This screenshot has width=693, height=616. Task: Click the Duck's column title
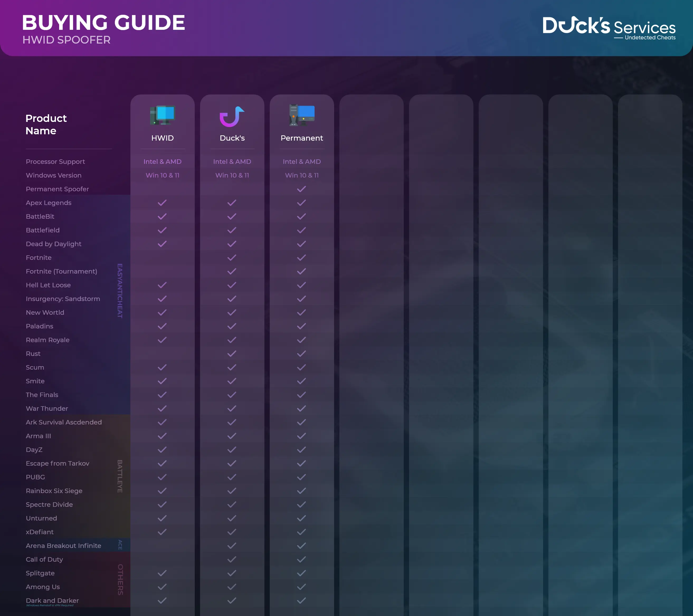pyautogui.click(x=232, y=138)
